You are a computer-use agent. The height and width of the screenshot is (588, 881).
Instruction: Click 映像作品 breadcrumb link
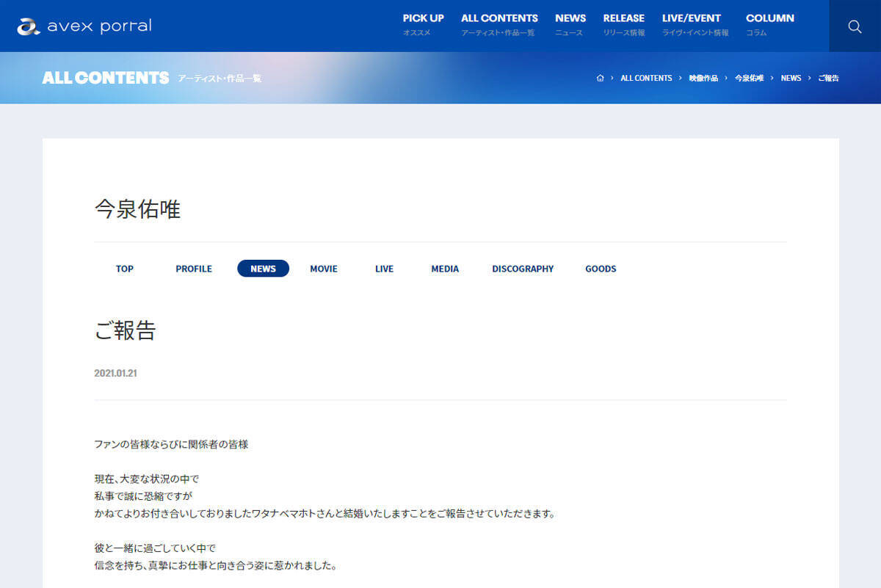click(x=703, y=78)
